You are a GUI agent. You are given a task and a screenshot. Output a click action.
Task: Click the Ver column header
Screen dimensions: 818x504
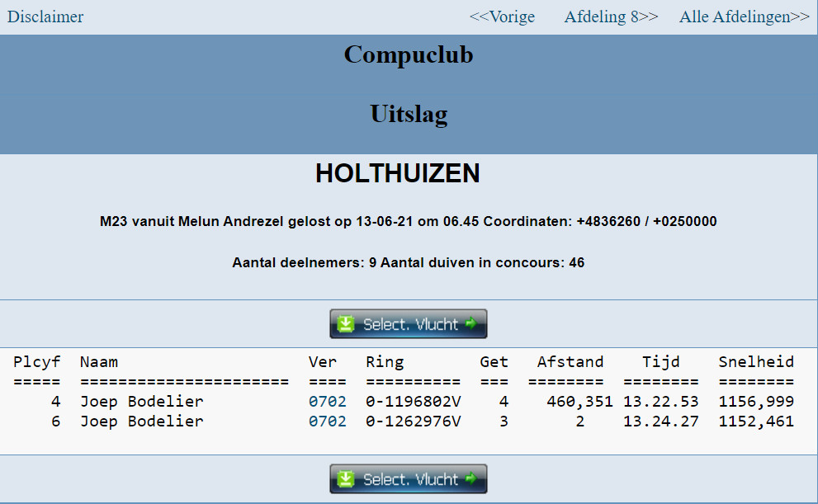pos(323,362)
